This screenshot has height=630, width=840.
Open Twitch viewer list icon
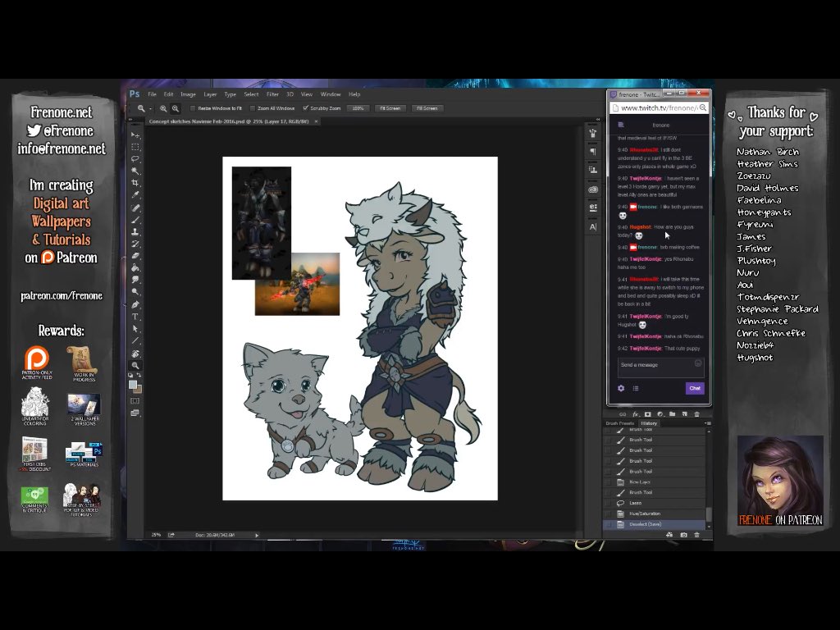[x=636, y=388]
